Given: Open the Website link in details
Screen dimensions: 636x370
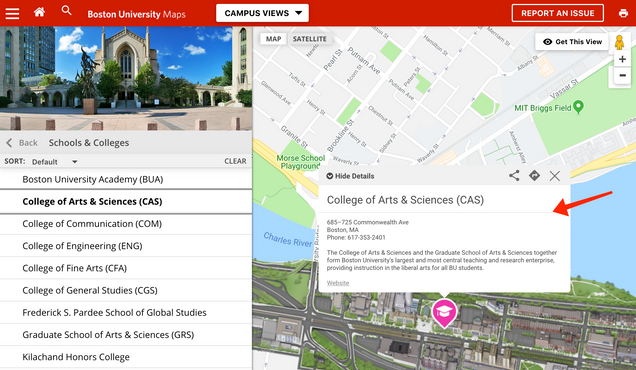Looking at the screenshot, I should (x=338, y=283).
